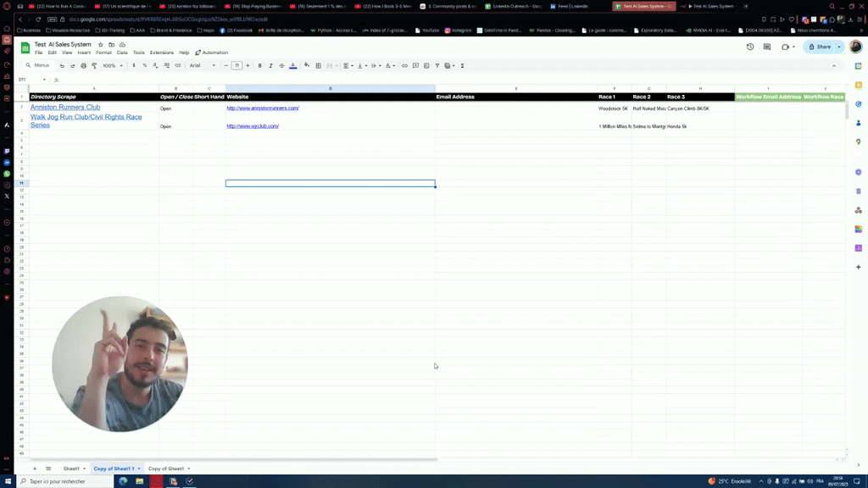Increase font size with plus
Viewport: 868px width, 488px height.
pyautogui.click(x=248, y=66)
